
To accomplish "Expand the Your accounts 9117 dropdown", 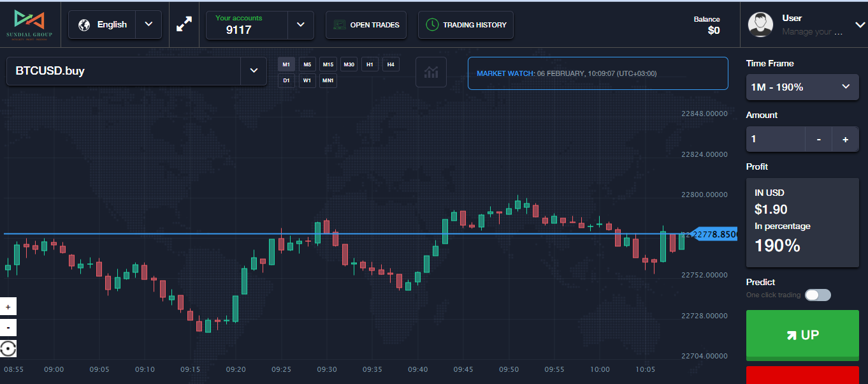I will click(x=300, y=25).
